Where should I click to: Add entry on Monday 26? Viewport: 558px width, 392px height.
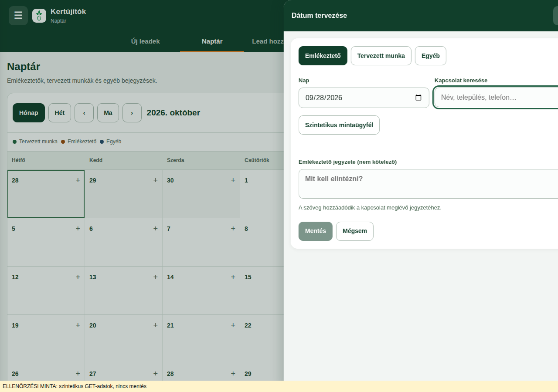tap(78, 373)
